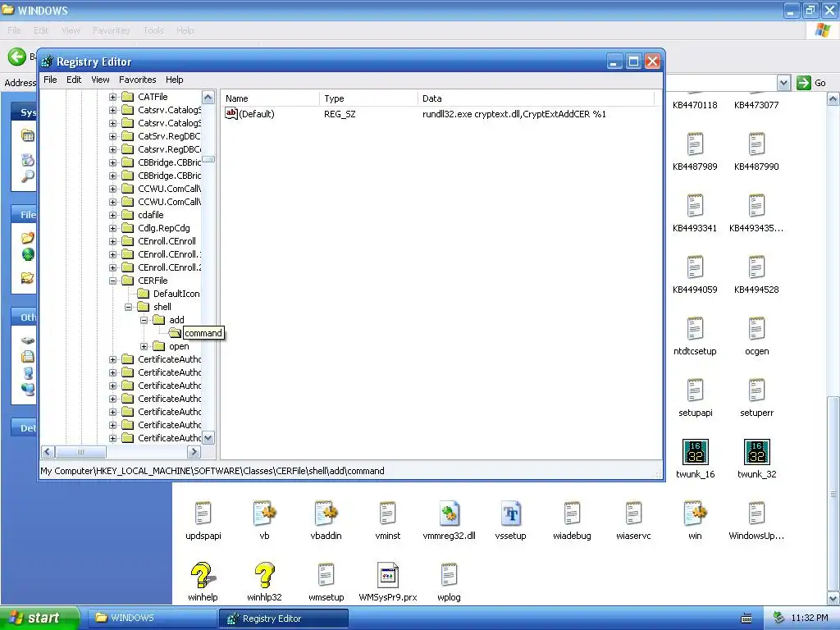Select the setuperr file icon
Image resolution: width=840 pixels, height=630 pixels.
(756, 390)
